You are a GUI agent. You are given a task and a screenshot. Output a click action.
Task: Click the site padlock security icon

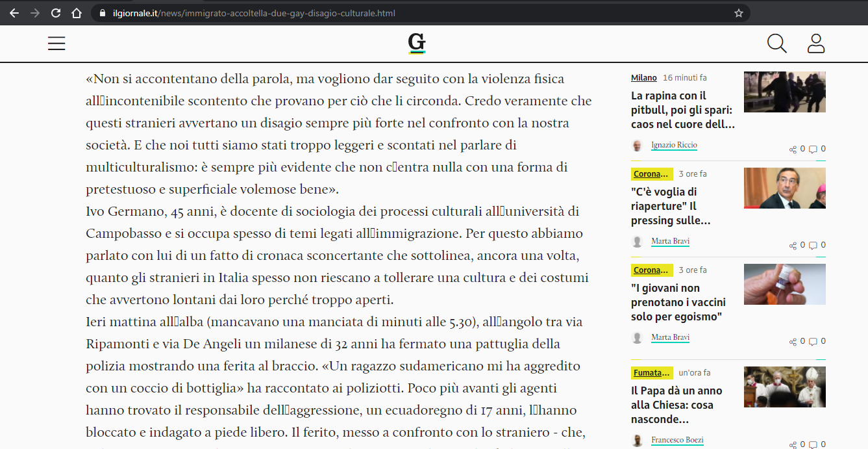click(x=102, y=13)
